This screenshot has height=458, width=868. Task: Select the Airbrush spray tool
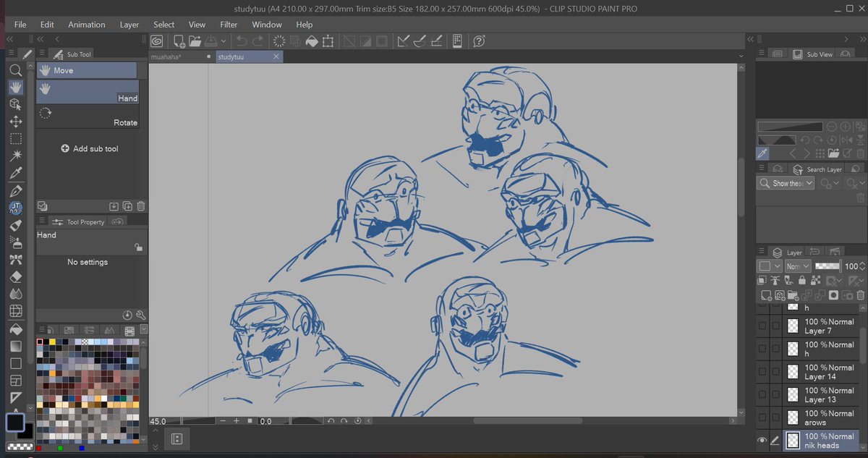coord(15,242)
